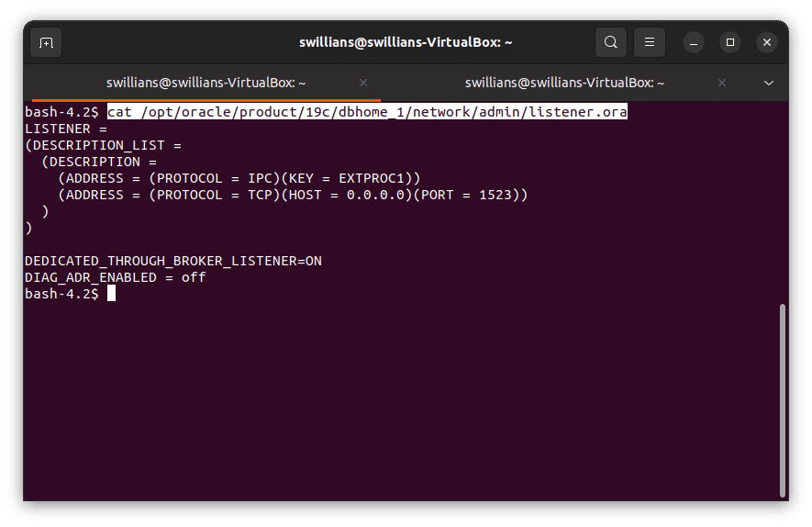
Task: Close the first terminal tab
Action: pyautogui.click(x=363, y=83)
